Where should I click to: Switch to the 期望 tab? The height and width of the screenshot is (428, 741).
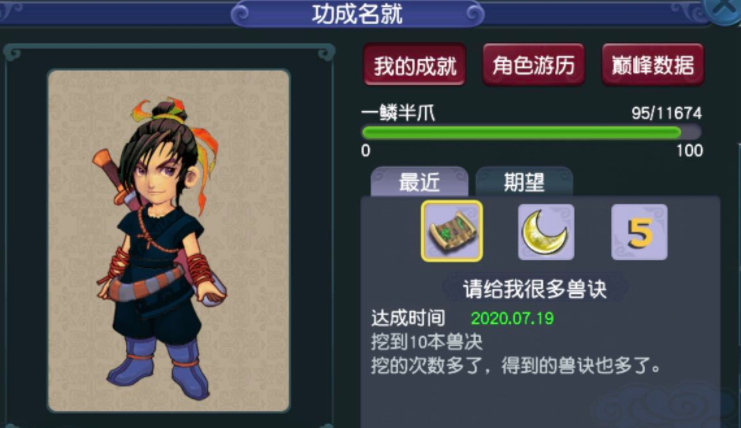click(x=524, y=182)
